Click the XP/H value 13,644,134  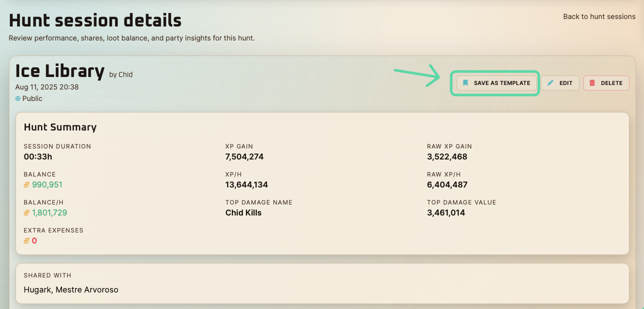pyautogui.click(x=246, y=185)
